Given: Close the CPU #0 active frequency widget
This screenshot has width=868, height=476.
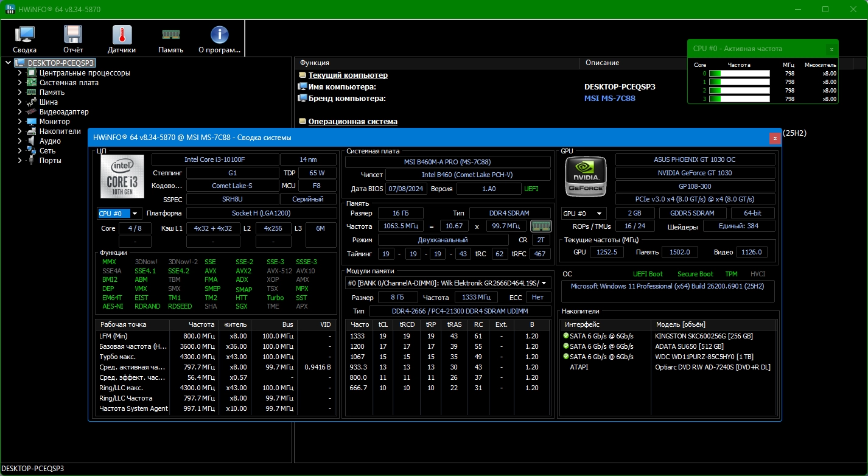Looking at the screenshot, I should coord(831,49).
